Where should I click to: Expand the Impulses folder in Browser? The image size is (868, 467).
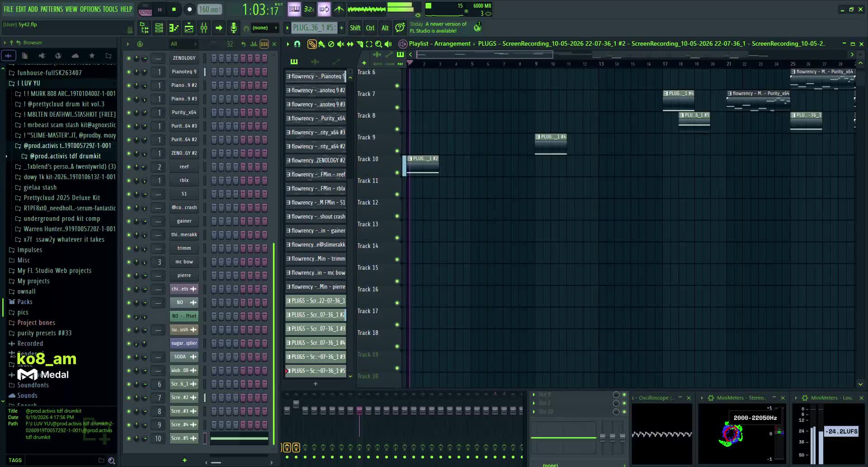coord(30,250)
